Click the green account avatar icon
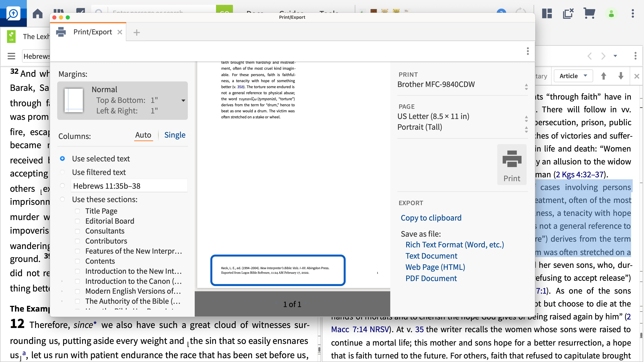This screenshot has width=644, height=362. click(x=611, y=13)
